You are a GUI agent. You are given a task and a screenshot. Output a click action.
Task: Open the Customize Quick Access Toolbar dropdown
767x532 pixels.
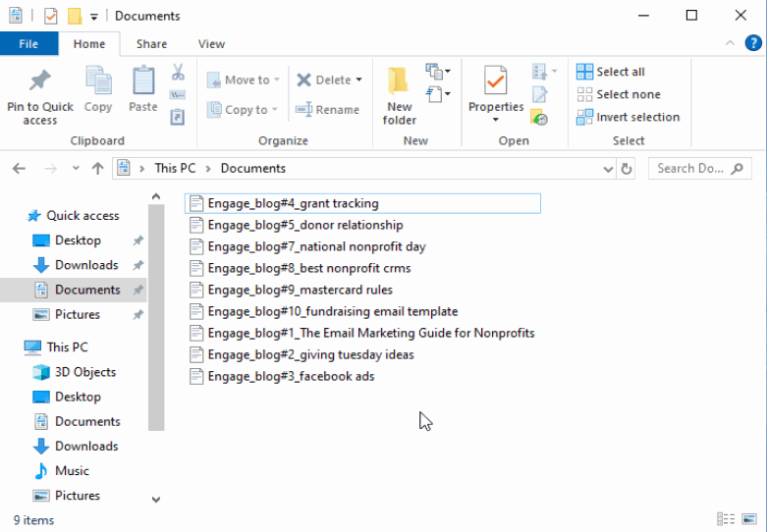point(94,16)
